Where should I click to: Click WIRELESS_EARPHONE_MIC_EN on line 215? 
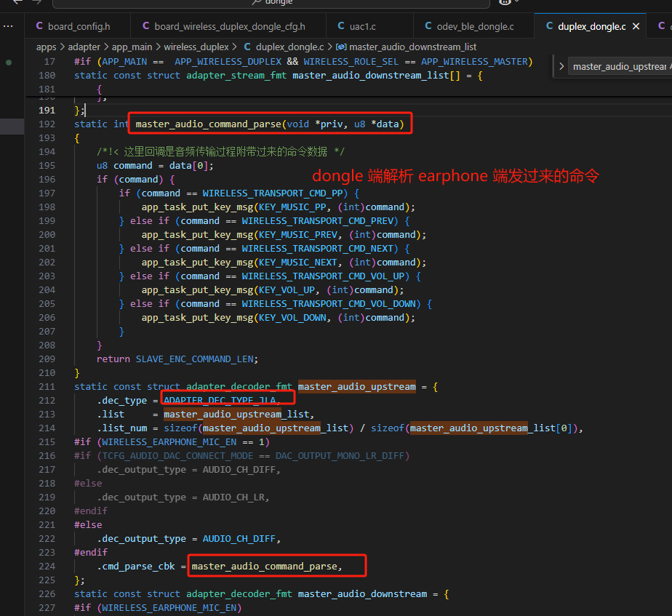pos(169,442)
